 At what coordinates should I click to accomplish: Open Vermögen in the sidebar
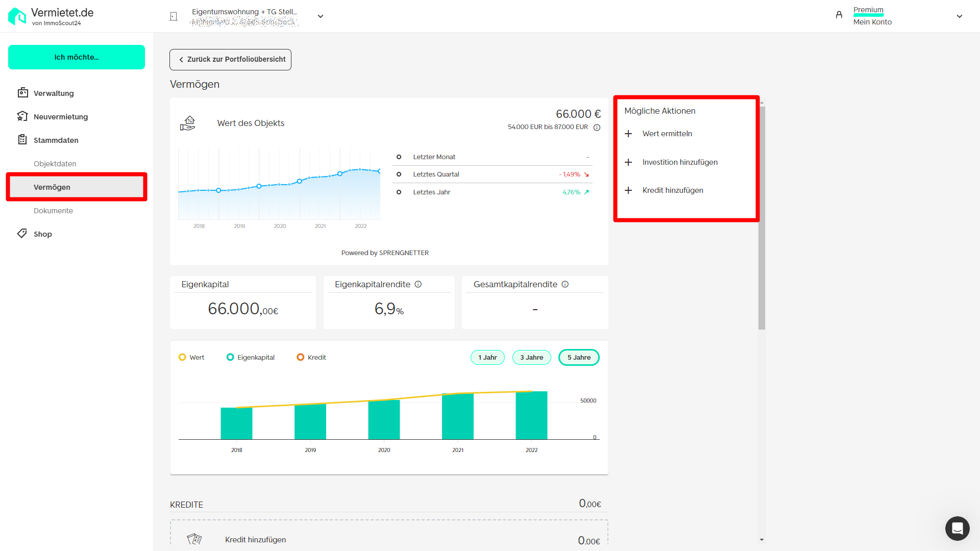[x=77, y=187]
